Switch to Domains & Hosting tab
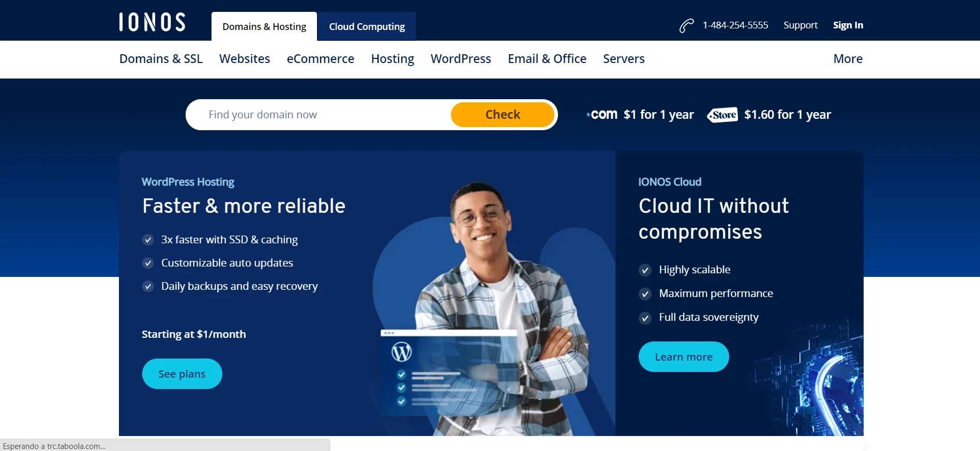Viewport: 980px width, 451px height. [264, 26]
